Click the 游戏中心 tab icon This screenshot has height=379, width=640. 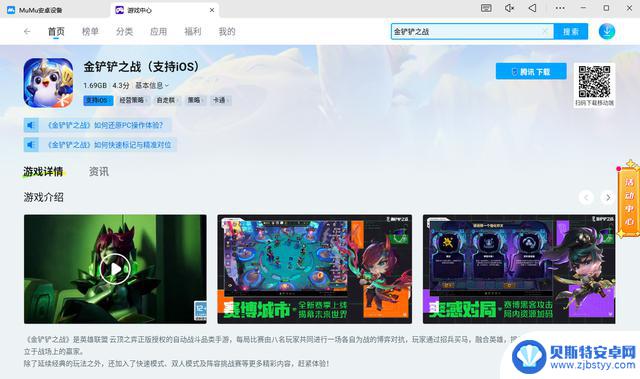[120, 10]
